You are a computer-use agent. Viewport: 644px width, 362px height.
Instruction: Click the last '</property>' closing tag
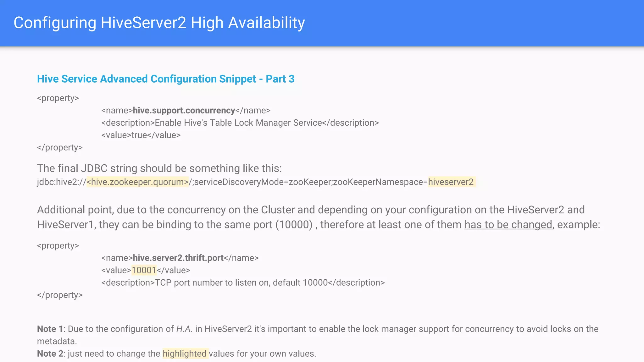[x=60, y=295]
